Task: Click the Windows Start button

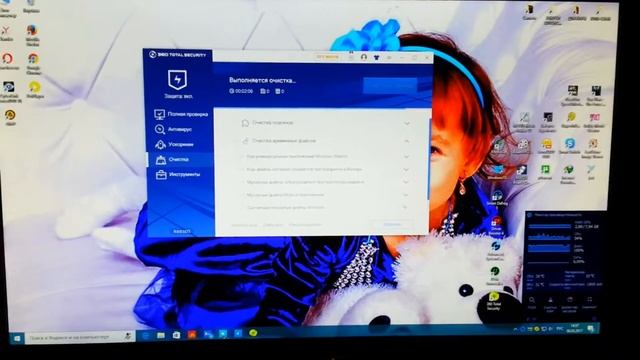Action: click(x=17, y=338)
